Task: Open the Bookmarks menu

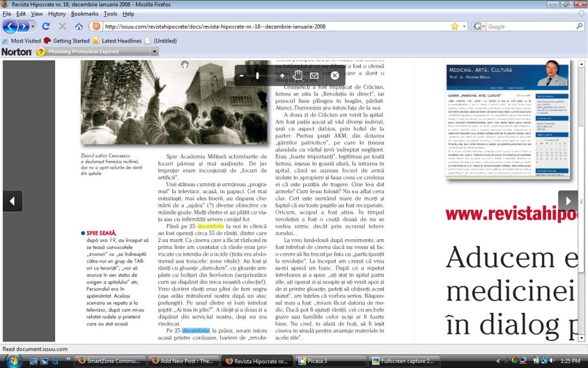Action: [x=84, y=13]
